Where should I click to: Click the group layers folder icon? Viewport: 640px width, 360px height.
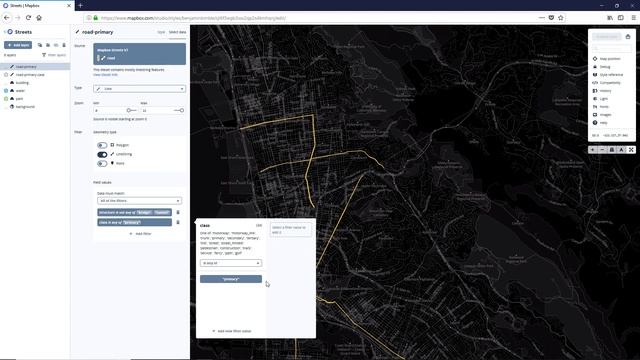[48, 45]
